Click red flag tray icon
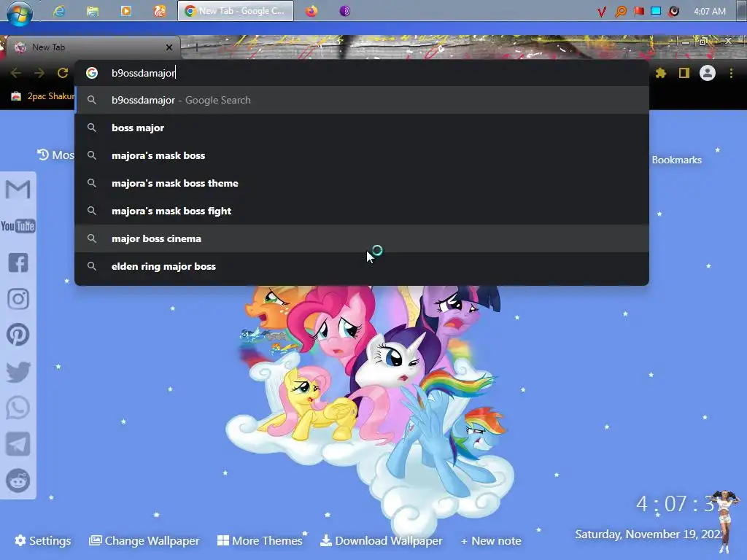 point(639,11)
